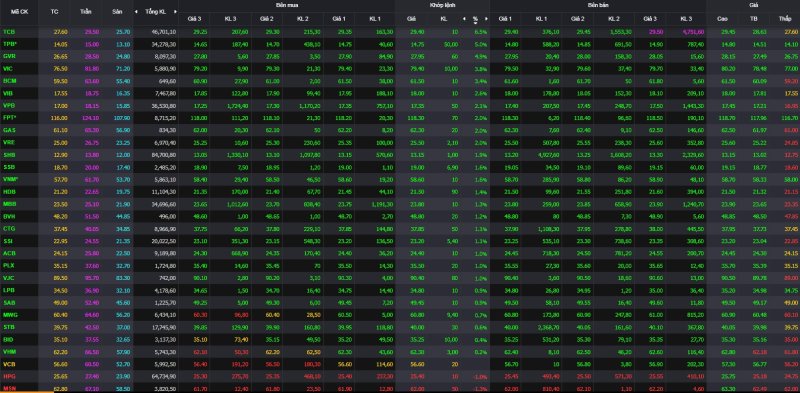Select the VIC ticker row
800x393 pixels.
point(400,68)
